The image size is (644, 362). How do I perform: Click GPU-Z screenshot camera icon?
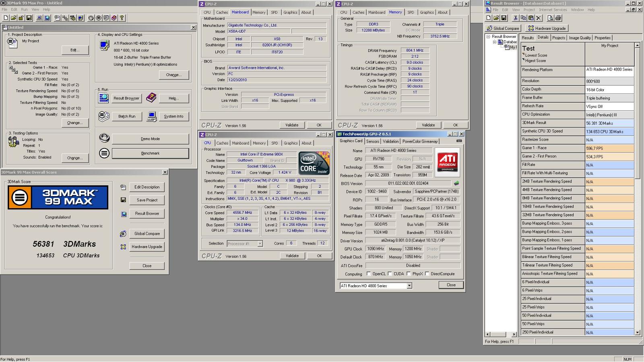point(459,141)
